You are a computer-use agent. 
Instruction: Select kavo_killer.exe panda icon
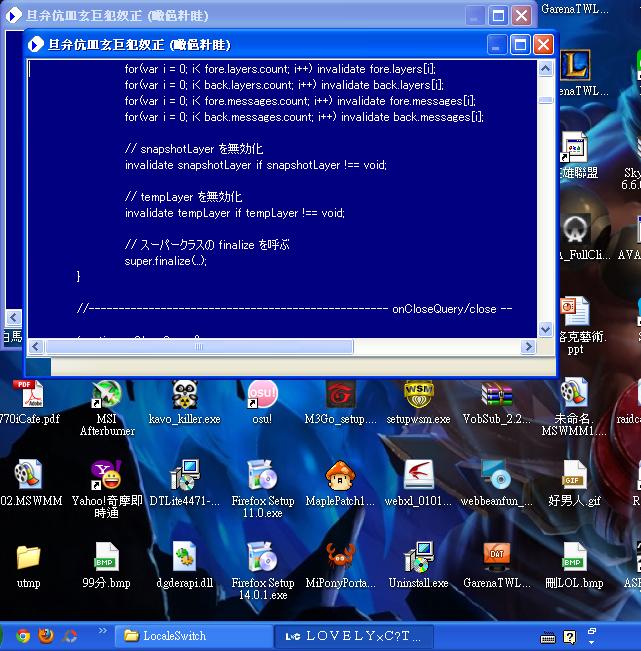tap(184, 394)
